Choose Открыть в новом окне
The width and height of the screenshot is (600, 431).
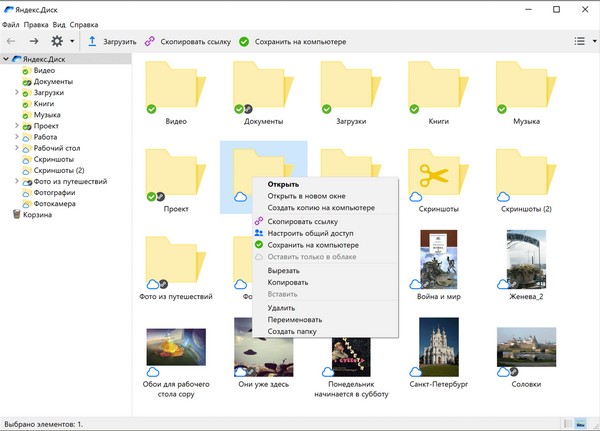click(325, 196)
